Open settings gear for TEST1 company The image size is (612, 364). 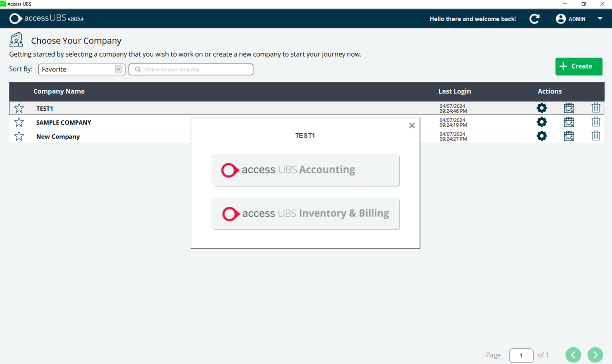coord(541,108)
